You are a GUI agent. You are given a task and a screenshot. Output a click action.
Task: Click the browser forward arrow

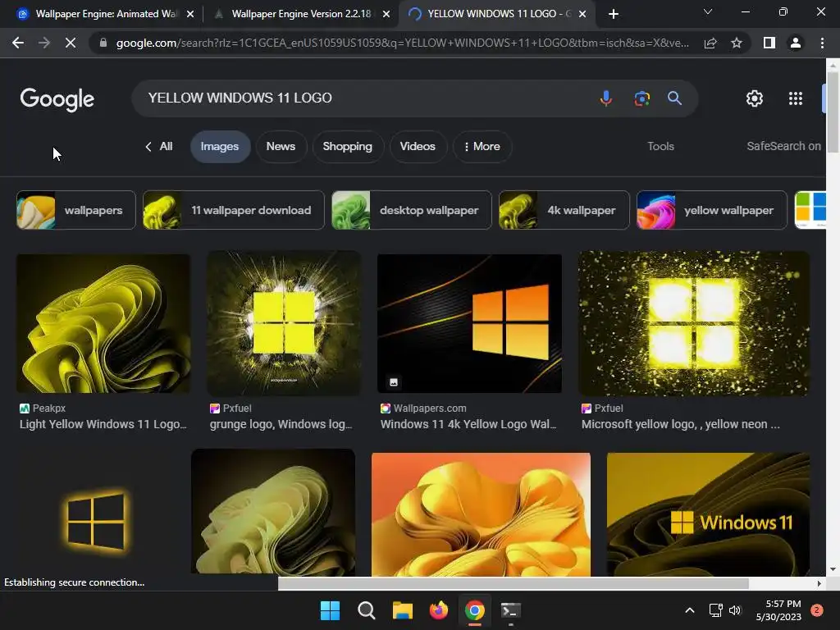pos(44,43)
